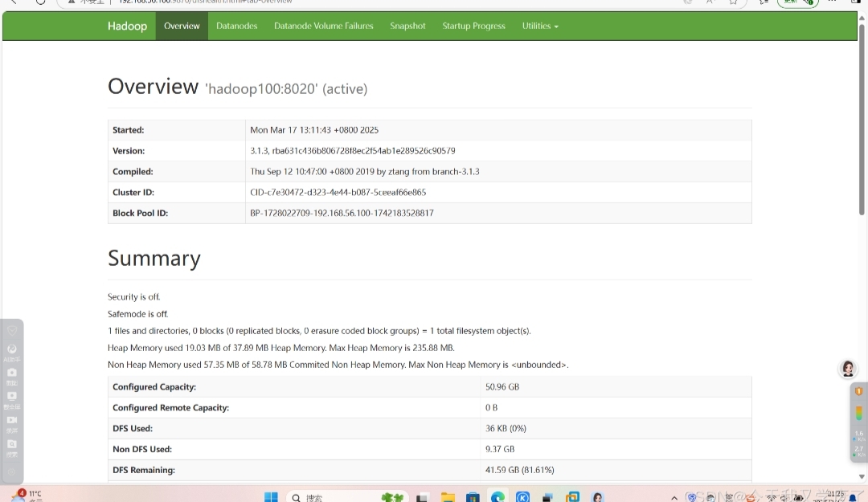Open the browser favorites list icon
Viewport: 868px width, 502px height.
coord(764,2)
